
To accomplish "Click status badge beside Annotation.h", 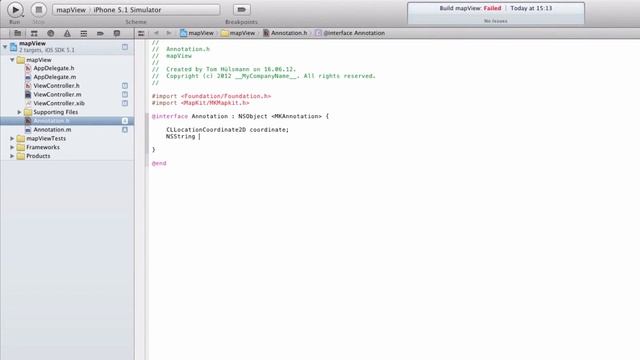I will tap(125, 121).
